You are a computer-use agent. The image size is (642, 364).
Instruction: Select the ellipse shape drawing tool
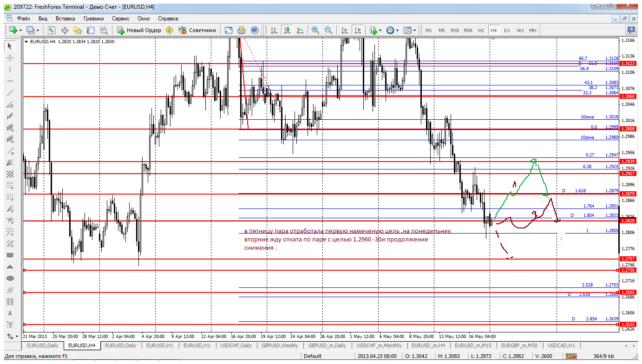[x=10, y=279]
